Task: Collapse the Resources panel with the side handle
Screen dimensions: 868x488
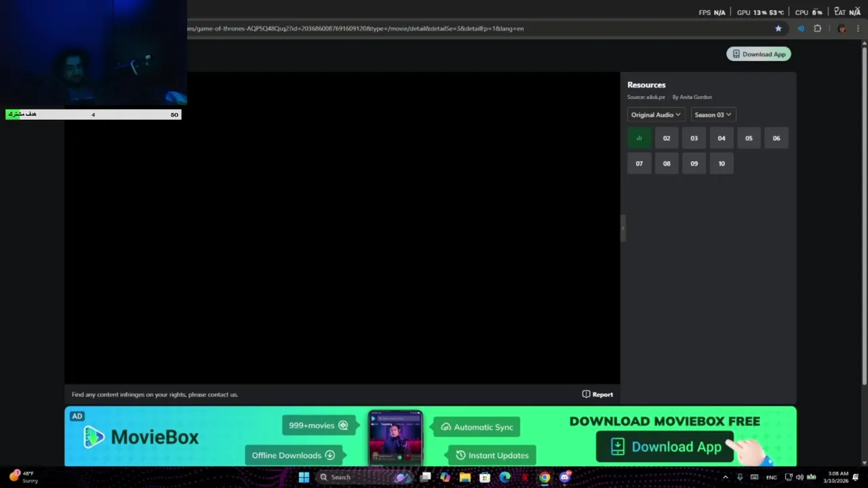Action: coord(623,228)
